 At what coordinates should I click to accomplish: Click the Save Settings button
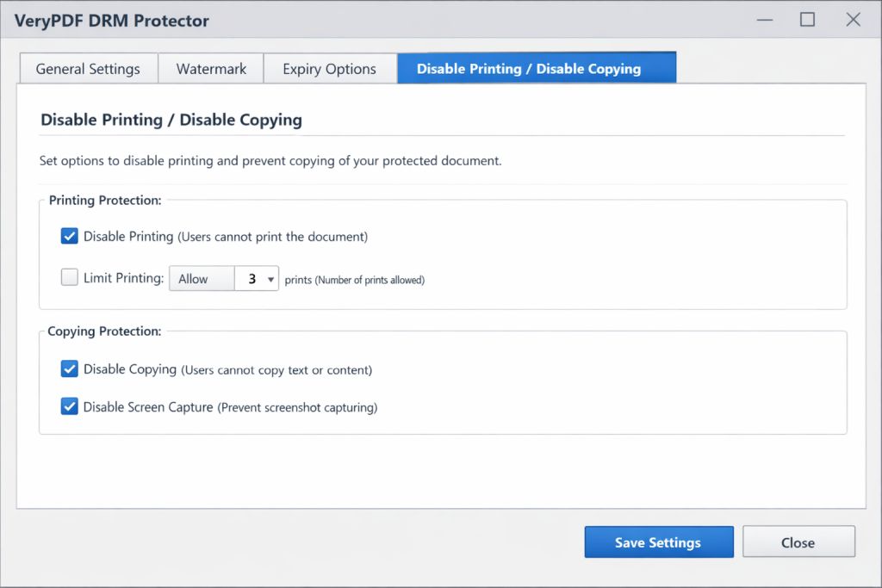(659, 542)
